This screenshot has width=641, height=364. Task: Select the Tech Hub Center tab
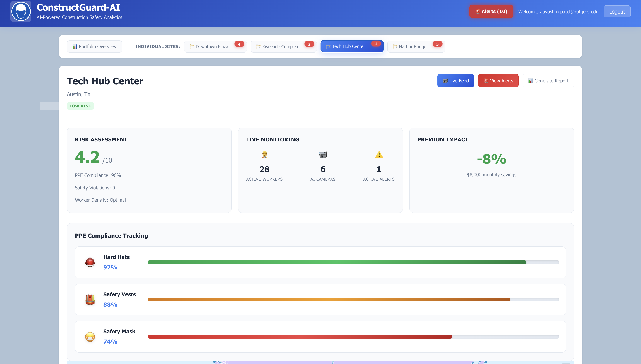click(x=348, y=46)
